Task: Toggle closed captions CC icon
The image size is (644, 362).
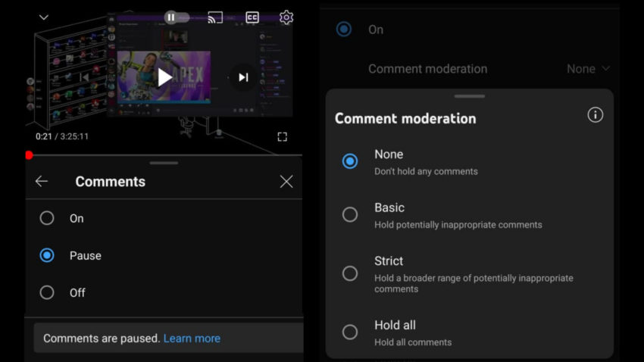Action: pyautogui.click(x=252, y=17)
